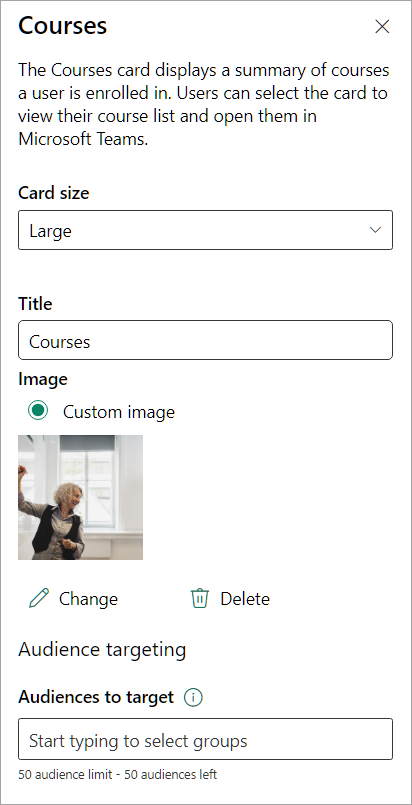Select the Custom image radio button
The height and width of the screenshot is (805, 412).
pos(38,411)
